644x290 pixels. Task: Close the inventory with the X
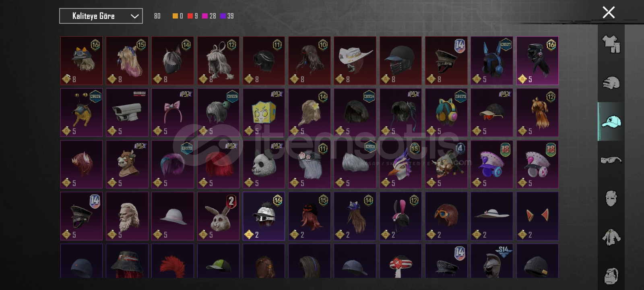click(x=609, y=12)
